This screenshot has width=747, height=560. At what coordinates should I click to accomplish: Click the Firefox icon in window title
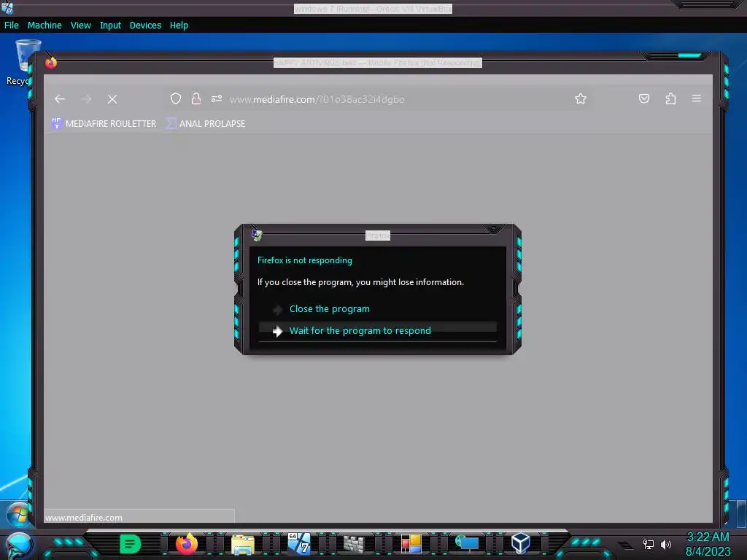pos(51,63)
